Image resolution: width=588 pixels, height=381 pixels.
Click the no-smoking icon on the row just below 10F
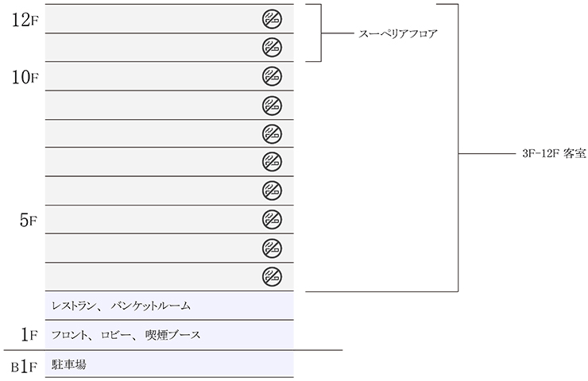pyautogui.click(x=272, y=105)
